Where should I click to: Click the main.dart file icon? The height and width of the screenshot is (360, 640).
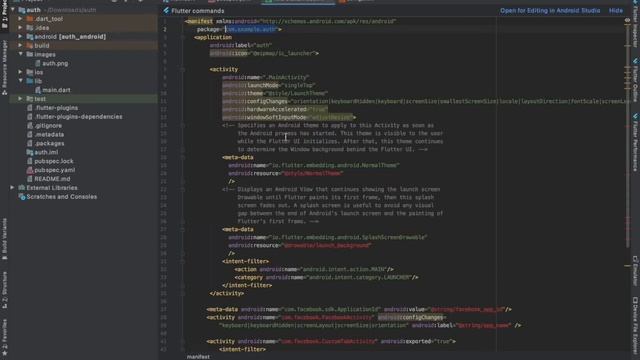pos(38,90)
